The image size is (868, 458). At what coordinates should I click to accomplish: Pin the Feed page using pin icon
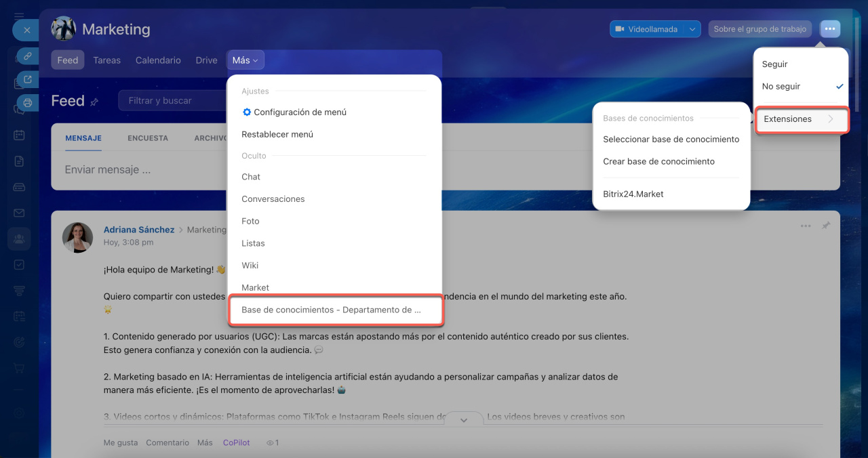pos(94,102)
